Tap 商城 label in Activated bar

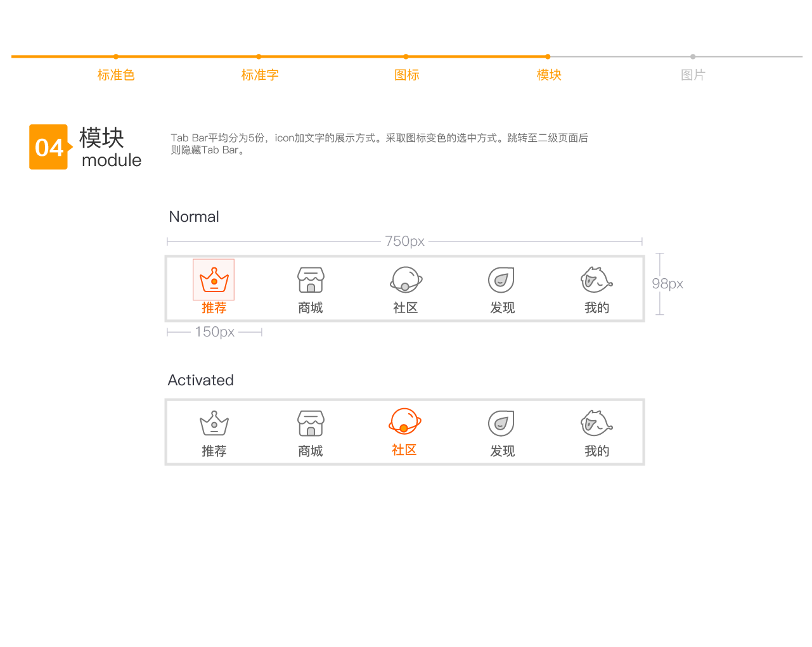(x=311, y=451)
